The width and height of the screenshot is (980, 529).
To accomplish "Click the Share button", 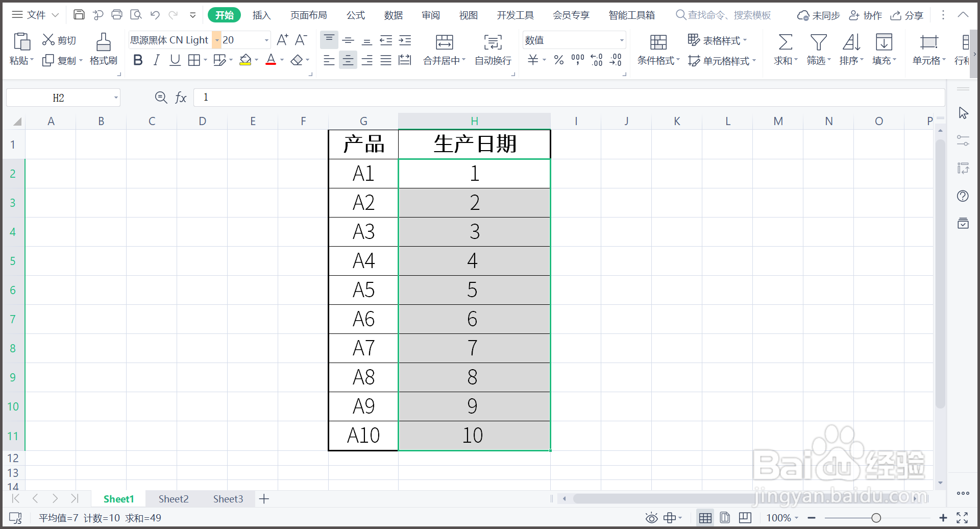I will 907,15.
